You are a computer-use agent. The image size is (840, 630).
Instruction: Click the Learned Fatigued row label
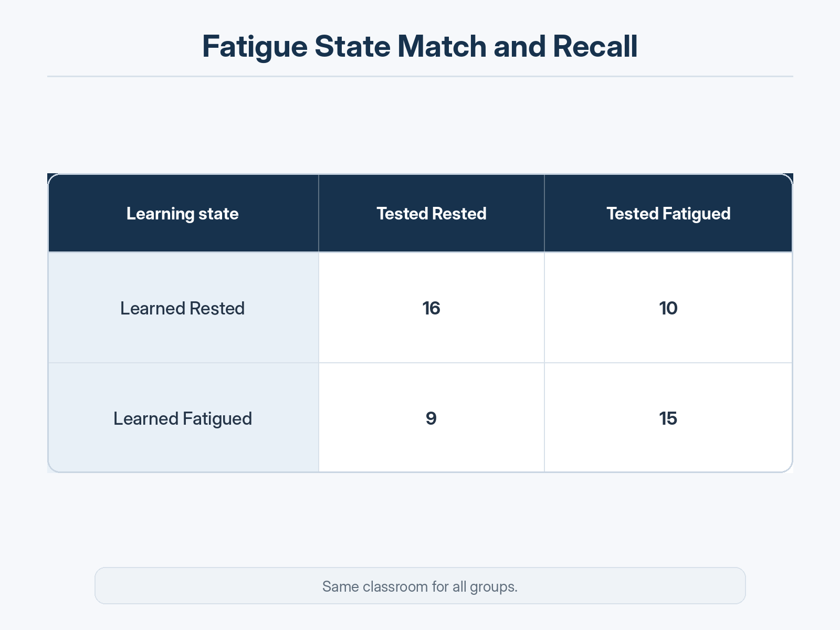pyautogui.click(x=183, y=418)
